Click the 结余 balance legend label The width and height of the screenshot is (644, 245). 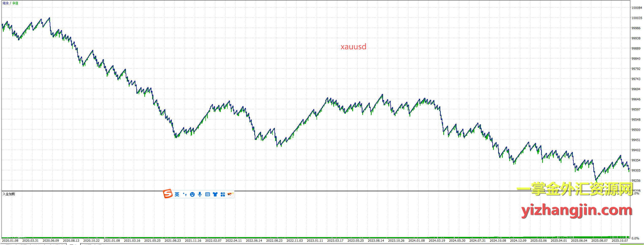(x=6, y=3)
